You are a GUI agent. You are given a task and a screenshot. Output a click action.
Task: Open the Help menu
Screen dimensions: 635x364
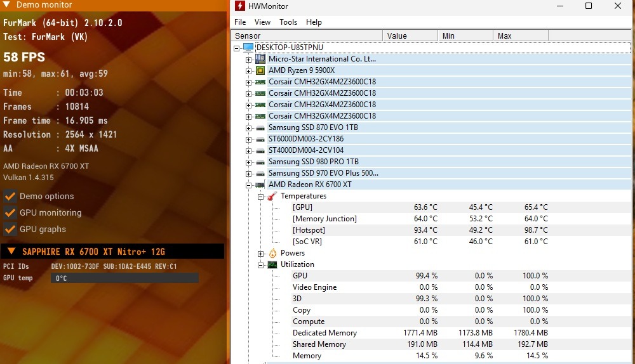point(314,22)
